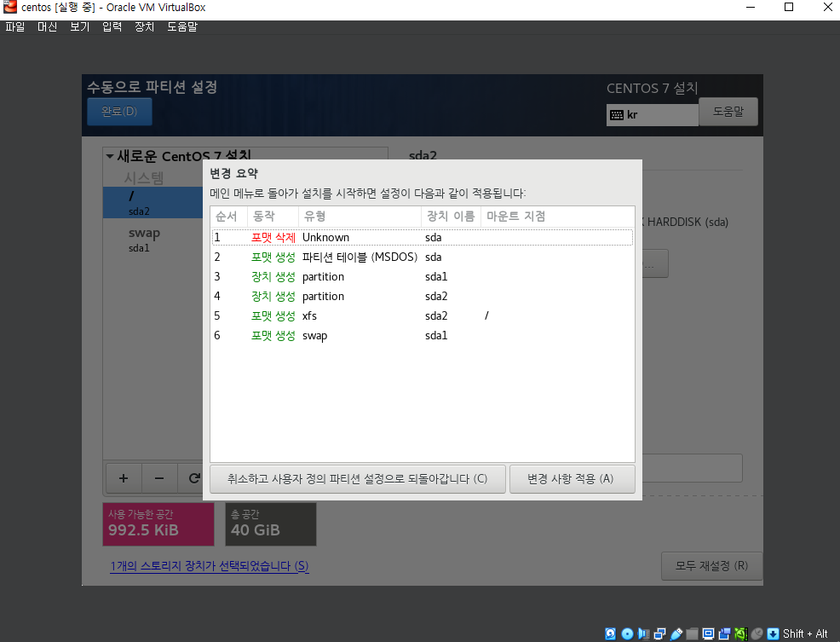
Task: Click the installer 도움말 button
Action: coord(728,112)
